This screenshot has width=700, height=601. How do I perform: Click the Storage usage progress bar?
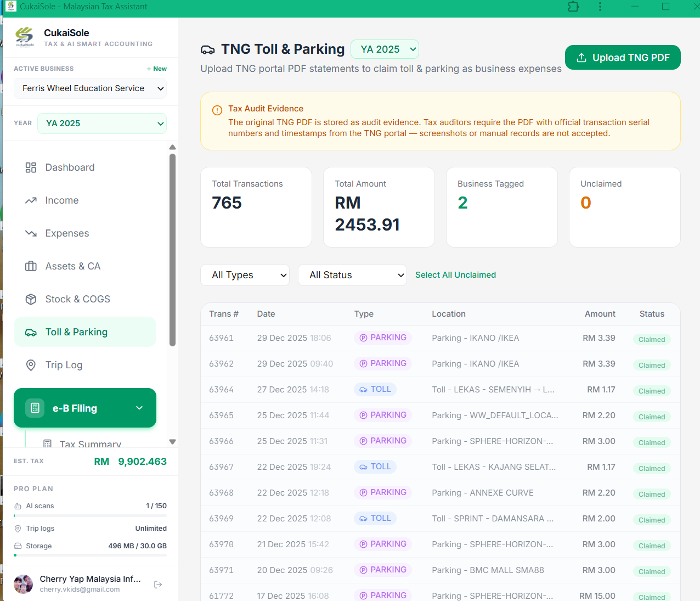pyautogui.click(x=91, y=555)
